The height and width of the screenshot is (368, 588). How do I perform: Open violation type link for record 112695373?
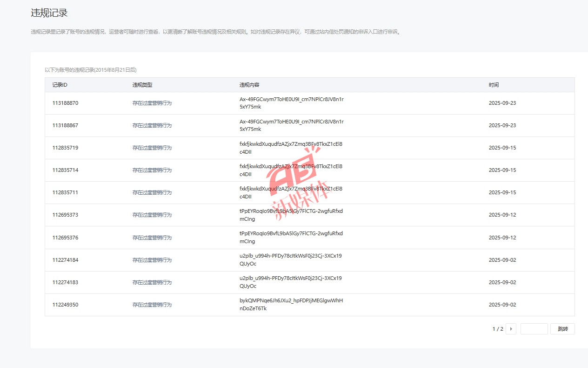pos(152,215)
